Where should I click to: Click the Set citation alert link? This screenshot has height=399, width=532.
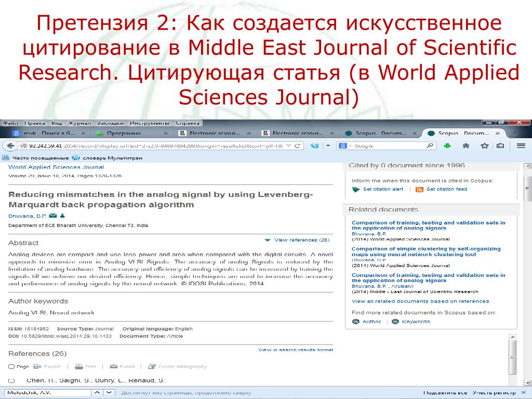[x=383, y=189]
